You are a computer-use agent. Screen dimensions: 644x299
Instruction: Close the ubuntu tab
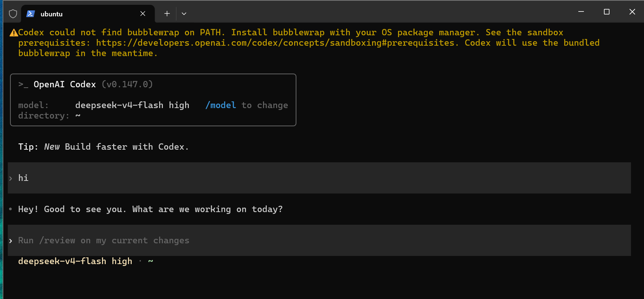point(143,14)
